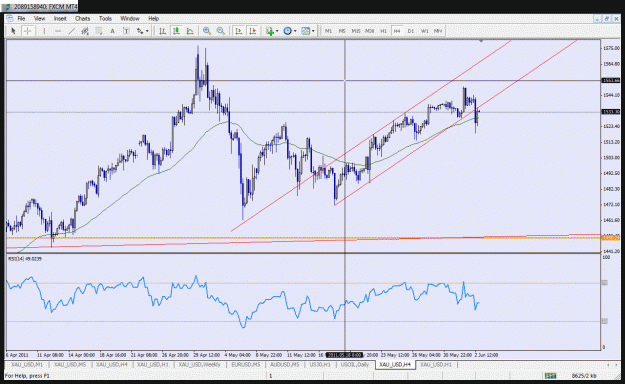Set timeframe to M15
Image resolution: width=625 pixels, height=384 pixels.
356,31
